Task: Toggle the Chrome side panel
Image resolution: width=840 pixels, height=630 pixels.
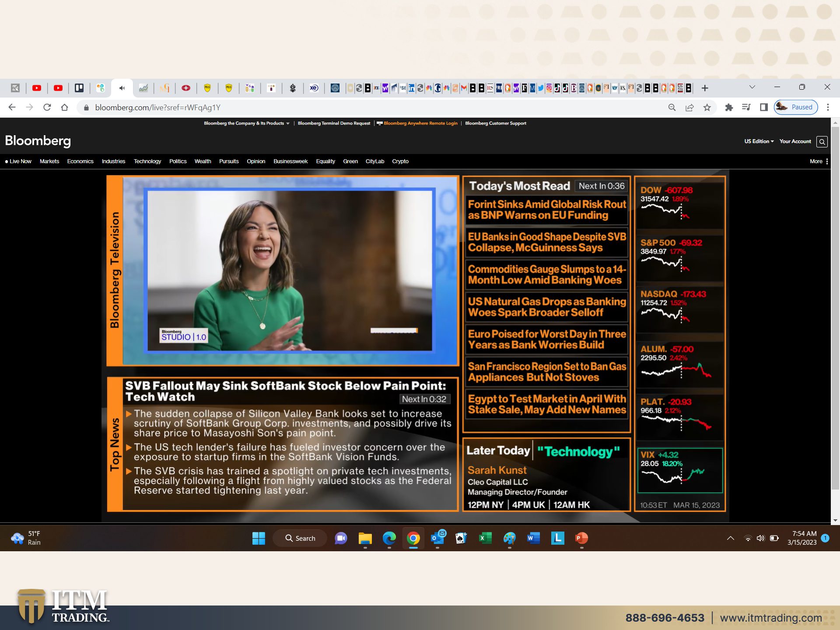Action: [x=764, y=107]
